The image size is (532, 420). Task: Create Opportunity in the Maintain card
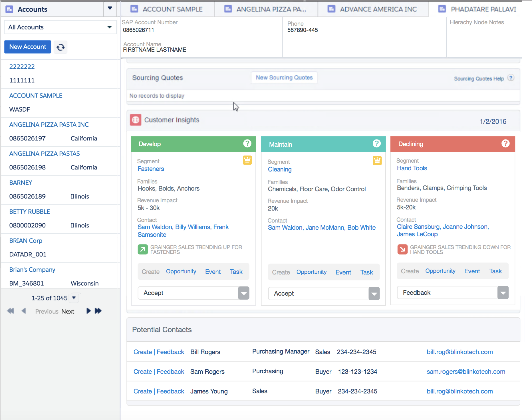[x=311, y=272]
